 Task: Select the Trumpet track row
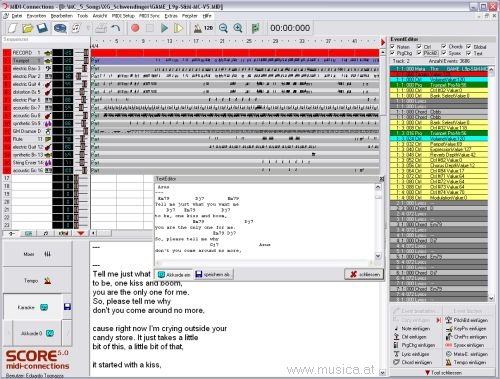pos(27,61)
